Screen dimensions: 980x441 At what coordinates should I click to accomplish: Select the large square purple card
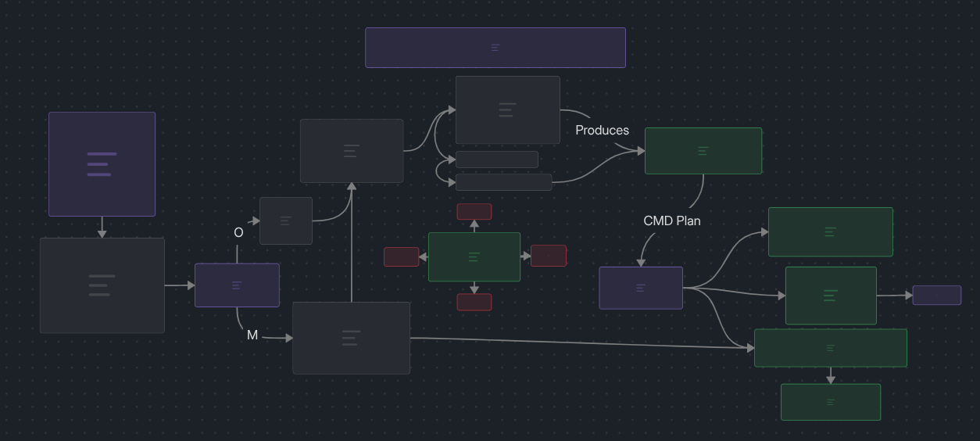click(x=102, y=164)
